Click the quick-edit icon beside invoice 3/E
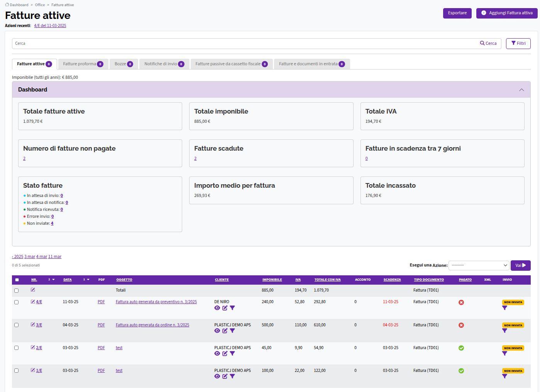The width and height of the screenshot is (540, 392). pyautogui.click(x=33, y=324)
